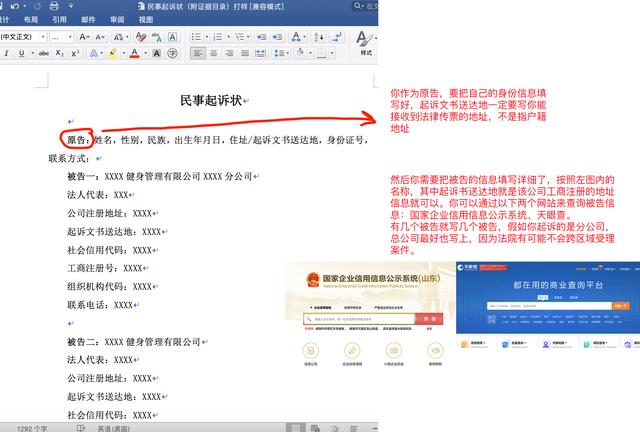This screenshot has width=640, height=432.
Task: Toggle Subscript formatting
Action: coord(60,53)
